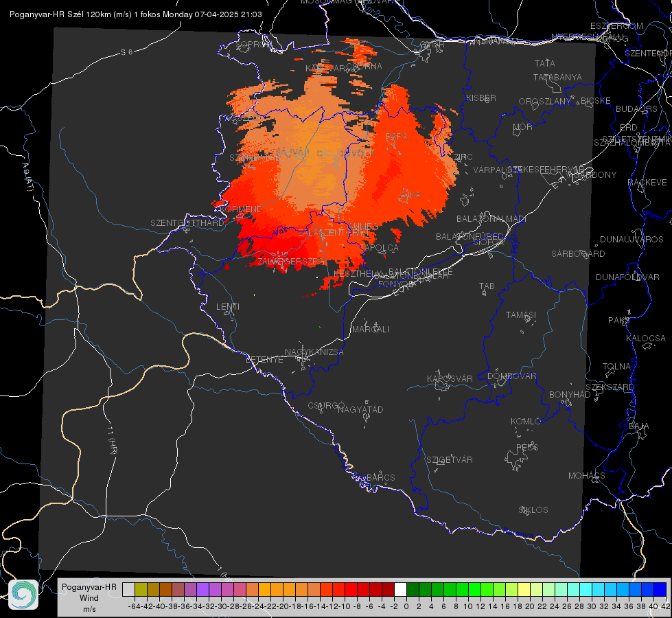Image resolution: width=672 pixels, height=618 pixels.
Task: Click the TOLNA city label
Action: coord(616,367)
